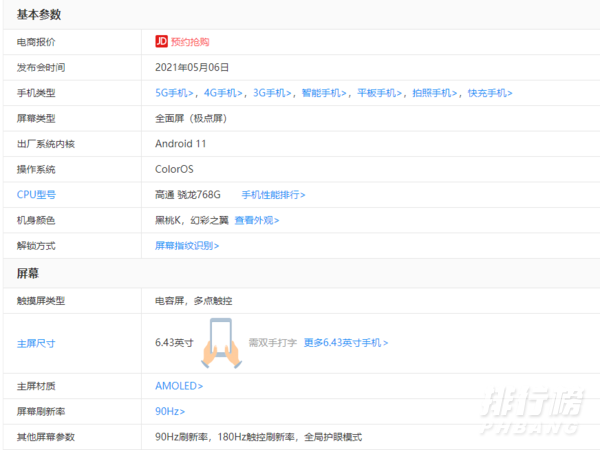Open the 手机性能排行 ranking link
The height and width of the screenshot is (450, 600).
pyautogui.click(x=273, y=195)
